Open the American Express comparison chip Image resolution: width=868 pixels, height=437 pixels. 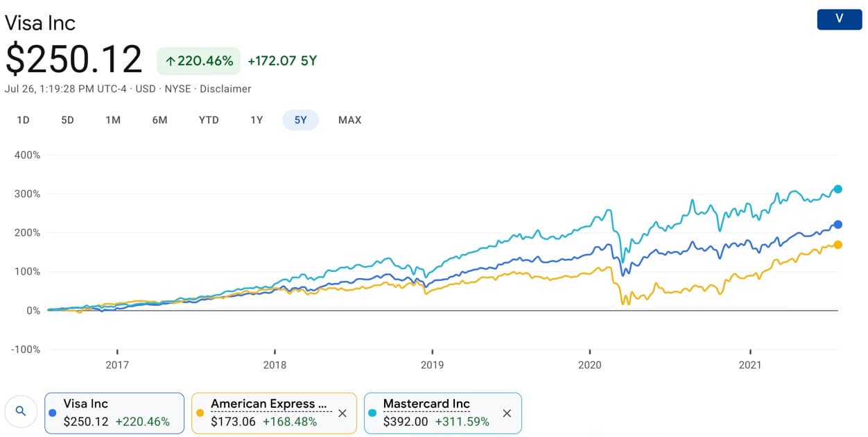click(275, 413)
